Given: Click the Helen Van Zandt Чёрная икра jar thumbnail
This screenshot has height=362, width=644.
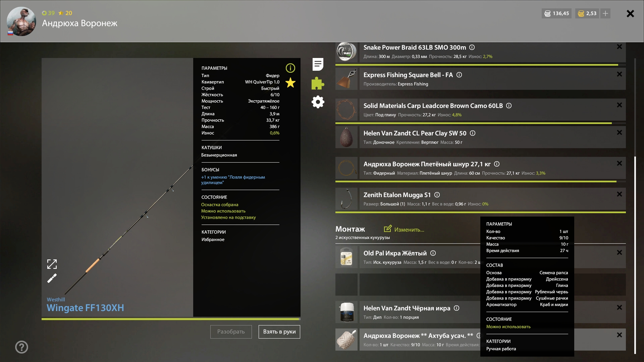Looking at the screenshot, I should click(x=346, y=312).
